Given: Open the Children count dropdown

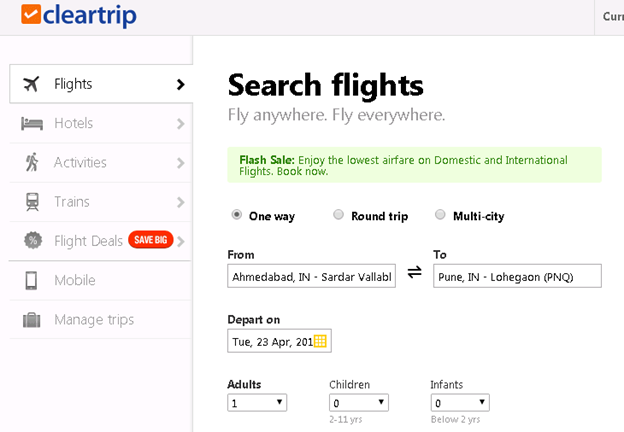Looking at the screenshot, I should pos(359,403).
